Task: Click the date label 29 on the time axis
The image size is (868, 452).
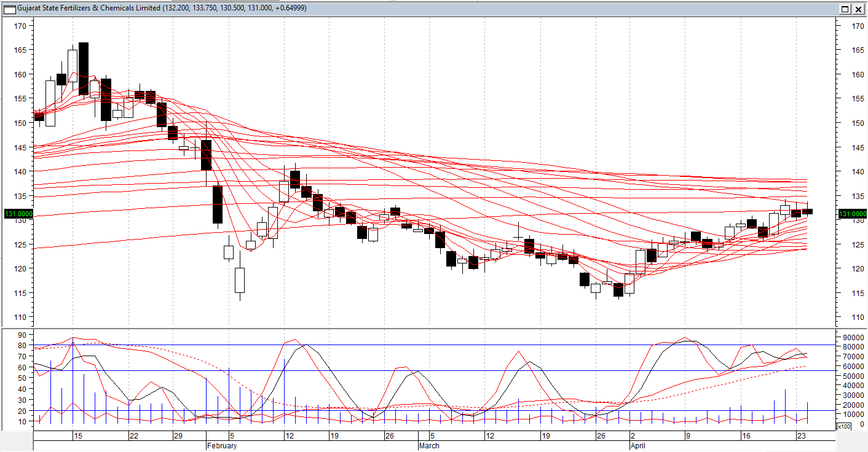Action: [178, 436]
